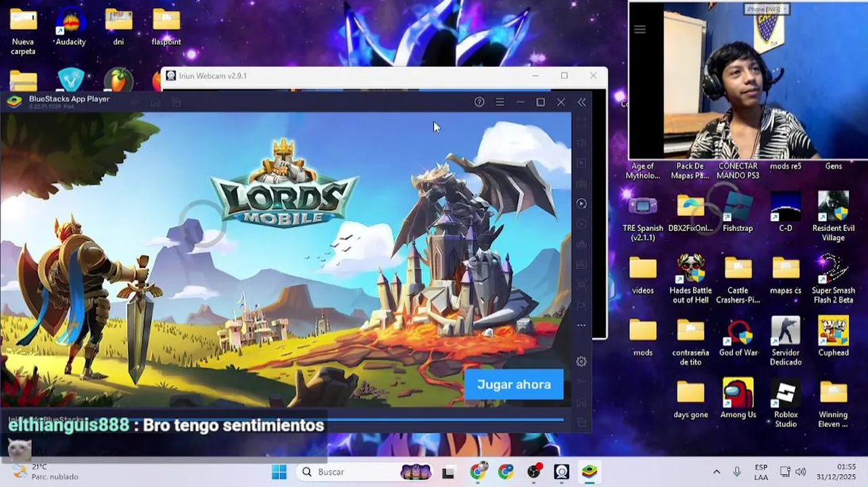
Task: Open the flaspoint folder
Action: coord(166,27)
